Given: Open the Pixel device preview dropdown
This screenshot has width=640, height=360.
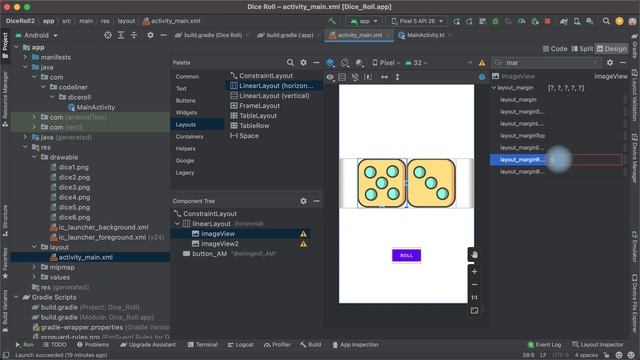Looking at the screenshot, I should [386, 63].
